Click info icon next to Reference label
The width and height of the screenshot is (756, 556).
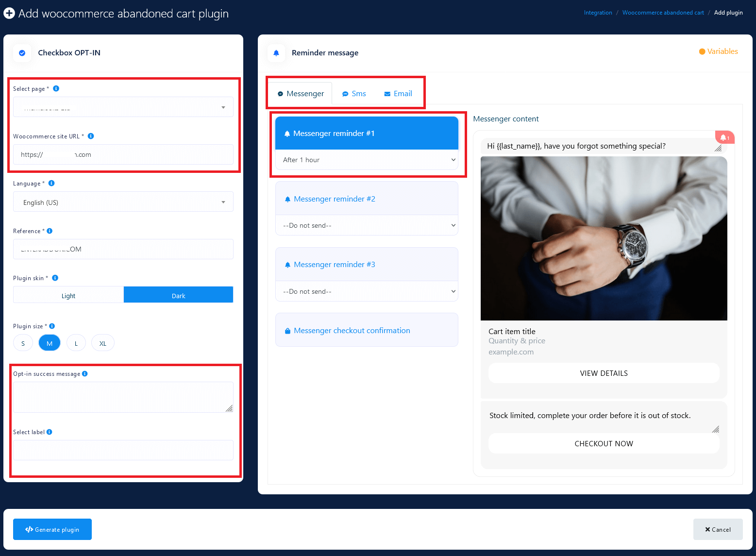click(50, 231)
